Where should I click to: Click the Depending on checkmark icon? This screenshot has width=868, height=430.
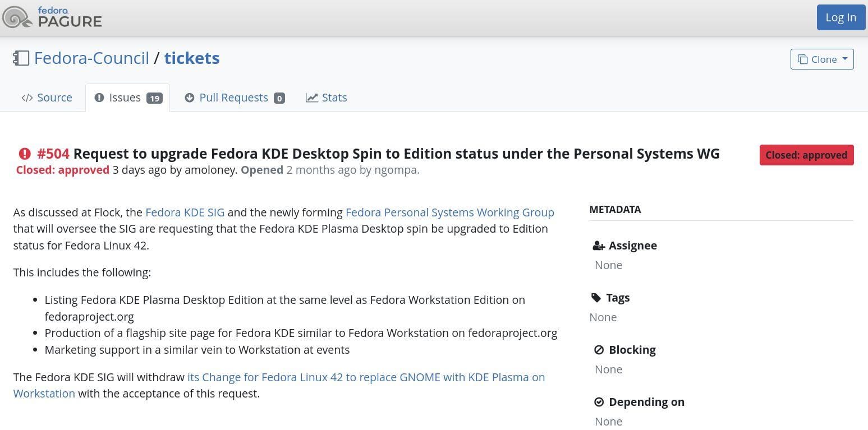click(598, 401)
